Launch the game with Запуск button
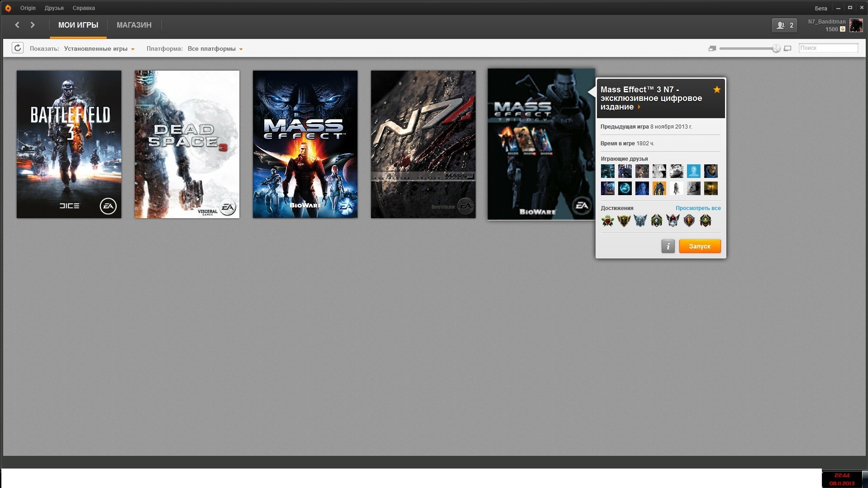 [700, 246]
